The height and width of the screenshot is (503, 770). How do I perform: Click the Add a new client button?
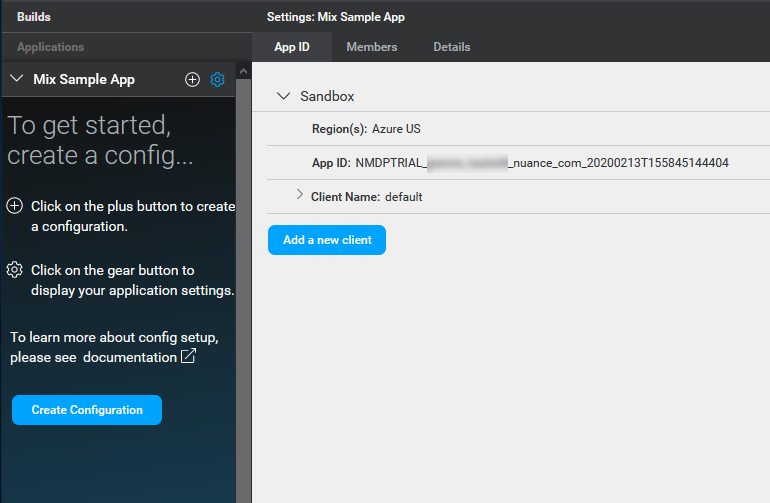(326, 240)
